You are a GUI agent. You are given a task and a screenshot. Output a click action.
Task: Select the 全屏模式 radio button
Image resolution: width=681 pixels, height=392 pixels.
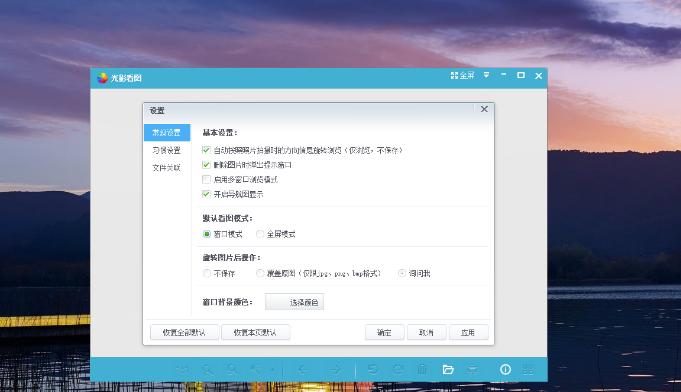coord(260,234)
